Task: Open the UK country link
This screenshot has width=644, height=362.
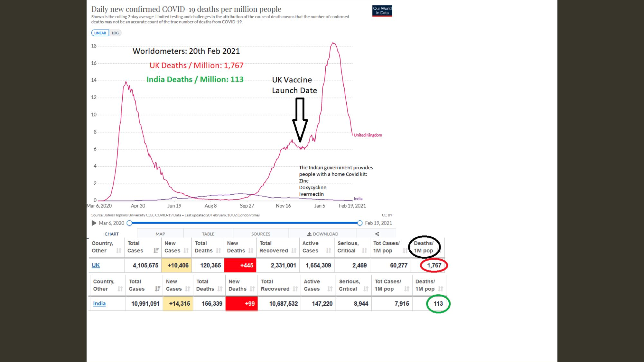Action: 96,265
